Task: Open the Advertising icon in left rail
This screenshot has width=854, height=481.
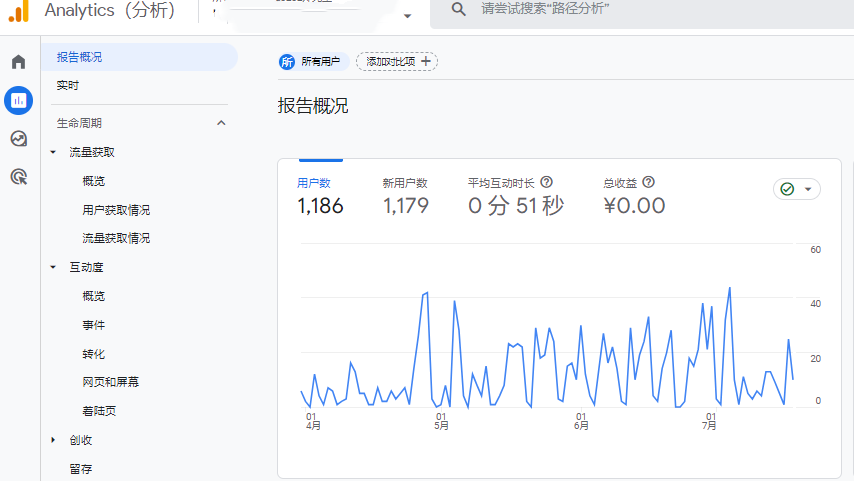Action: pyautogui.click(x=18, y=177)
